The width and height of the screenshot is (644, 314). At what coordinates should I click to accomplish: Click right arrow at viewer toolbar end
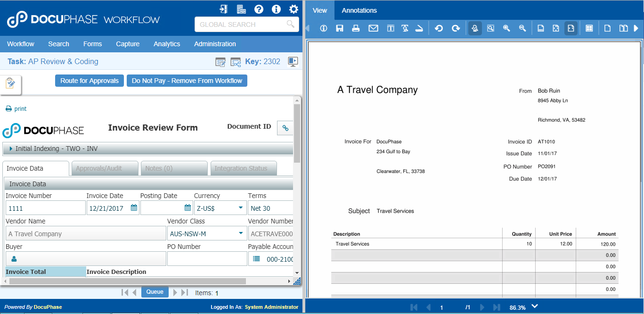636,28
